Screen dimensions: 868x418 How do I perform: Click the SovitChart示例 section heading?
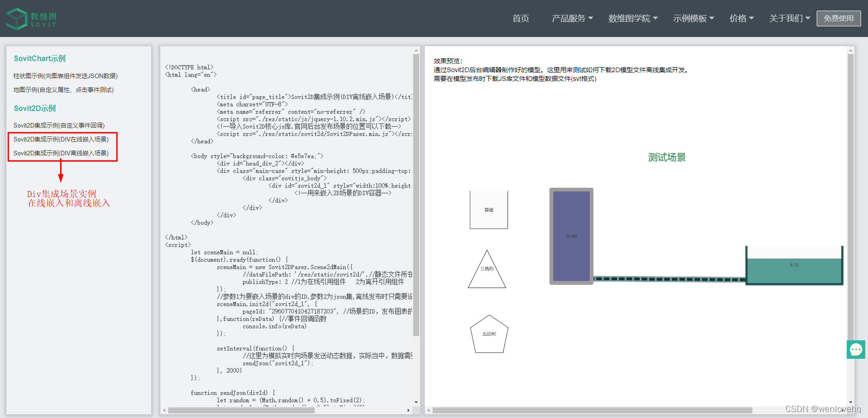coord(40,58)
